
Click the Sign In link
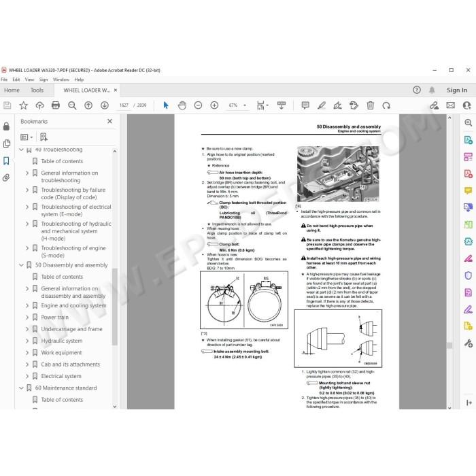tap(457, 90)
